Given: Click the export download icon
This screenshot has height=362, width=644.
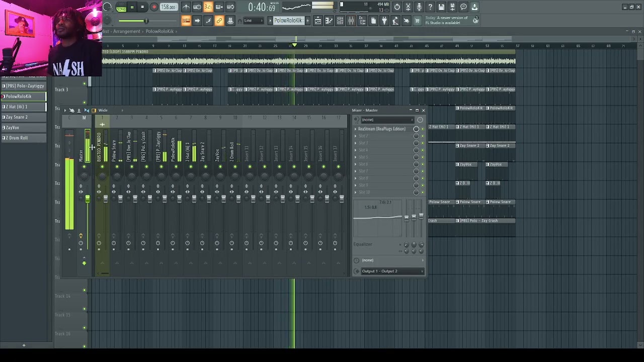Looking at the screenshot, I should click(x=474, y=7).
